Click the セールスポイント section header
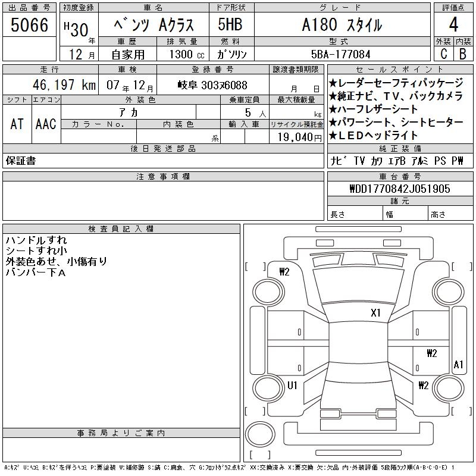Image resolution: width=476 pixels, height=476 pixels. pos(399,68)
